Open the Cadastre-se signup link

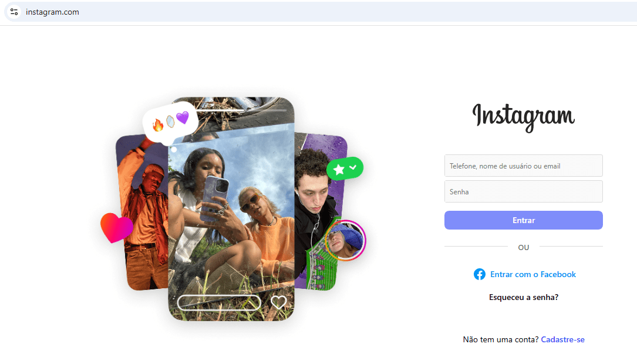[562, 339]
